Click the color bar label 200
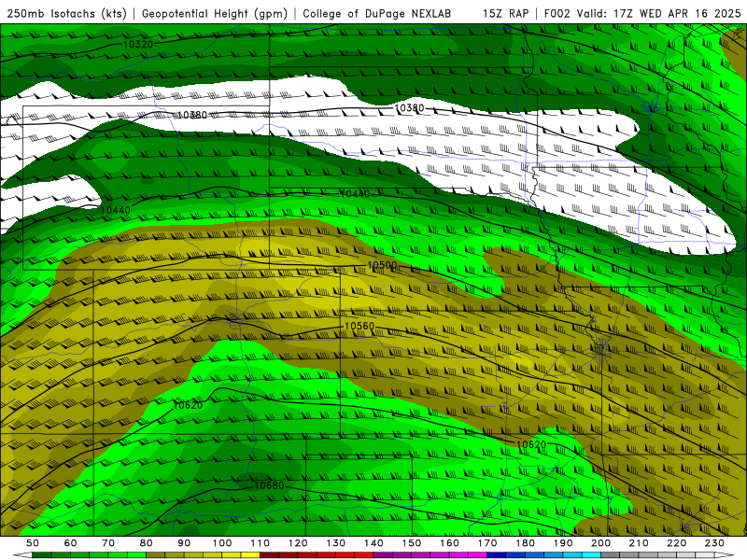This screenshot has width=747, height=560. tap(601, 543)
